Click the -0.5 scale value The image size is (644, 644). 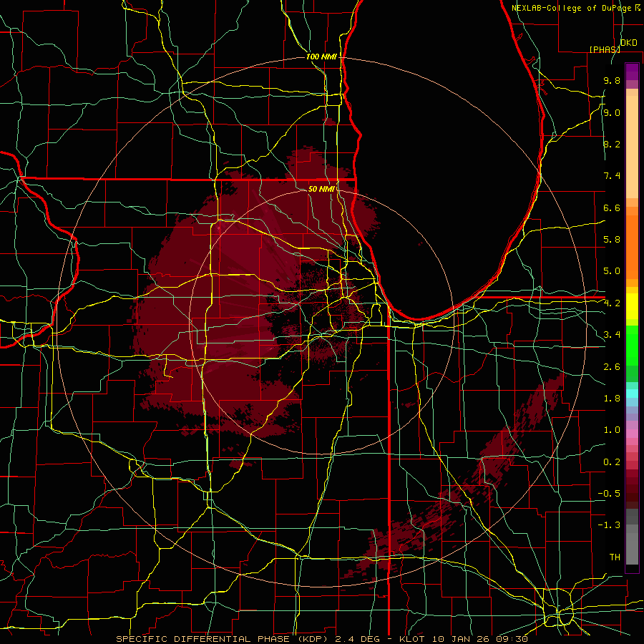pos(609,494)
